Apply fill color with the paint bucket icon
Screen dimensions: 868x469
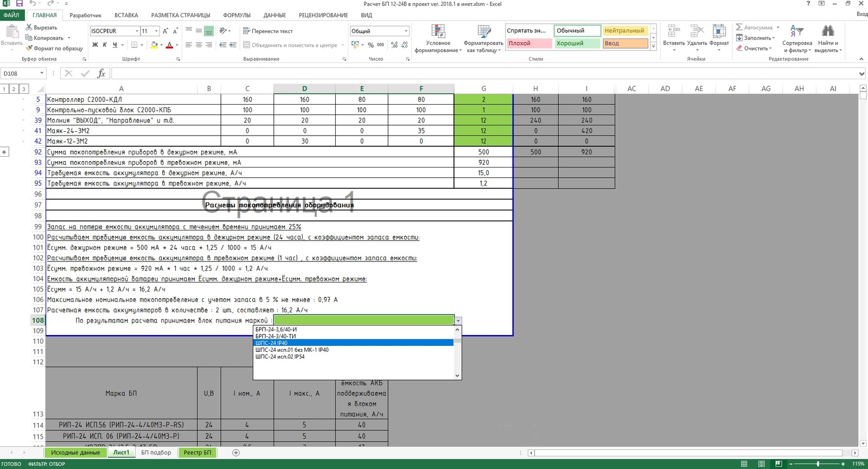[x=154, y=45]
